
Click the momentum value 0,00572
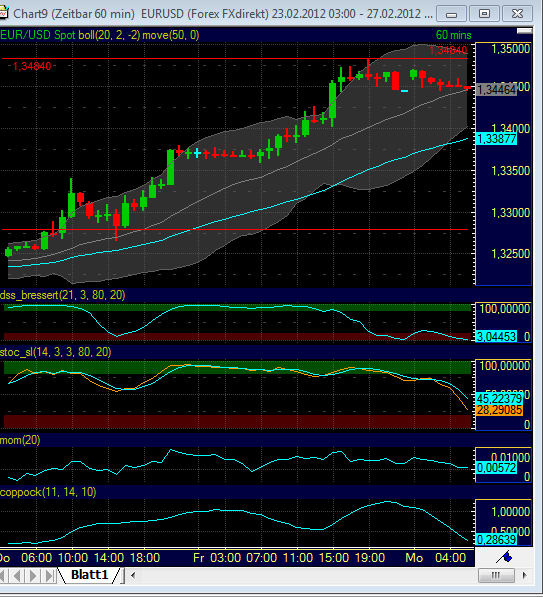click(496, 468)
